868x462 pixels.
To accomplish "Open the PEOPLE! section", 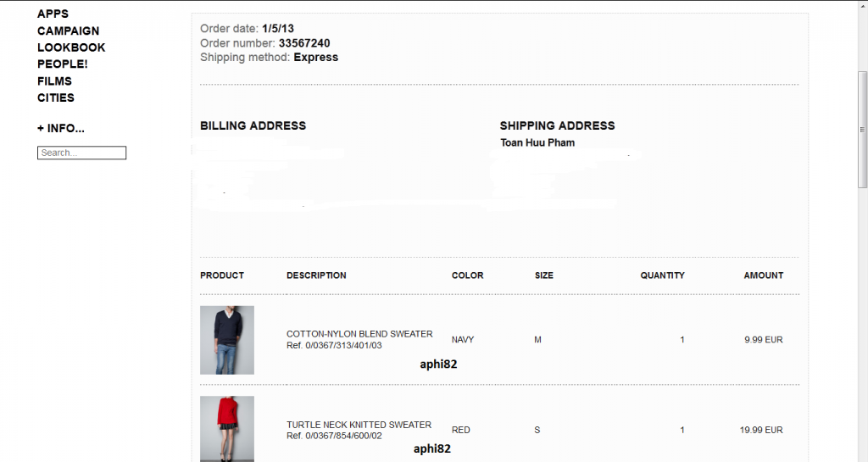I will pyautogui.click(x=62, y=64).
